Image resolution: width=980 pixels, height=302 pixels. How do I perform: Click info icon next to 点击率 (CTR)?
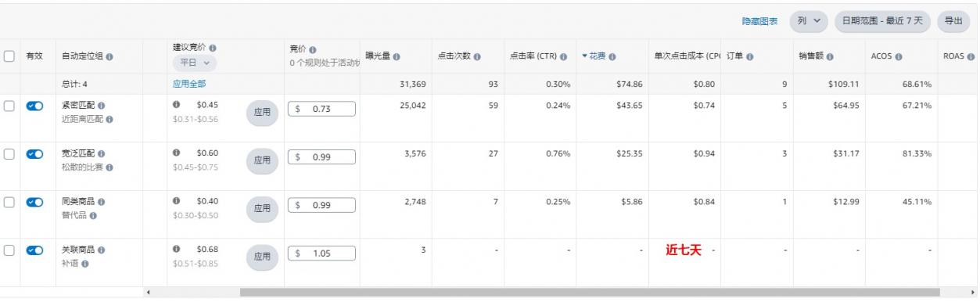[x=563, y=56]
